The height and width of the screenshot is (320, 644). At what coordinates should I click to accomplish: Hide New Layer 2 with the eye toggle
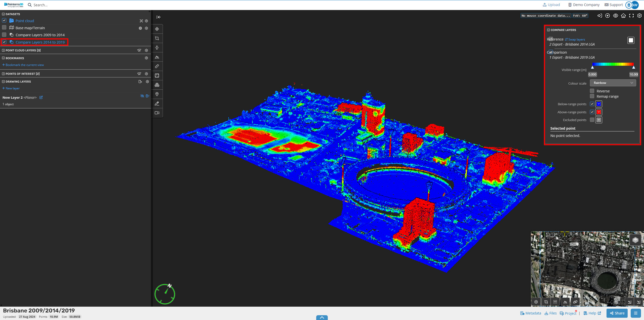tap(142, 96)
